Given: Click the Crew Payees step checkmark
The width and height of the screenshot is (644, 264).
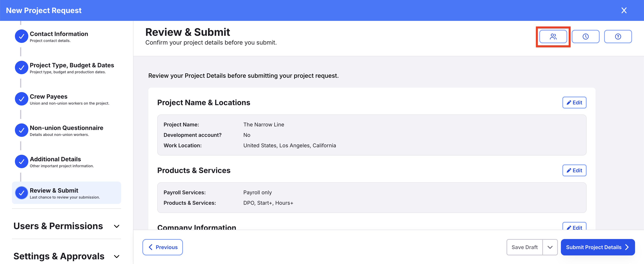Looking at the screenshot, I should pos(21,99).
